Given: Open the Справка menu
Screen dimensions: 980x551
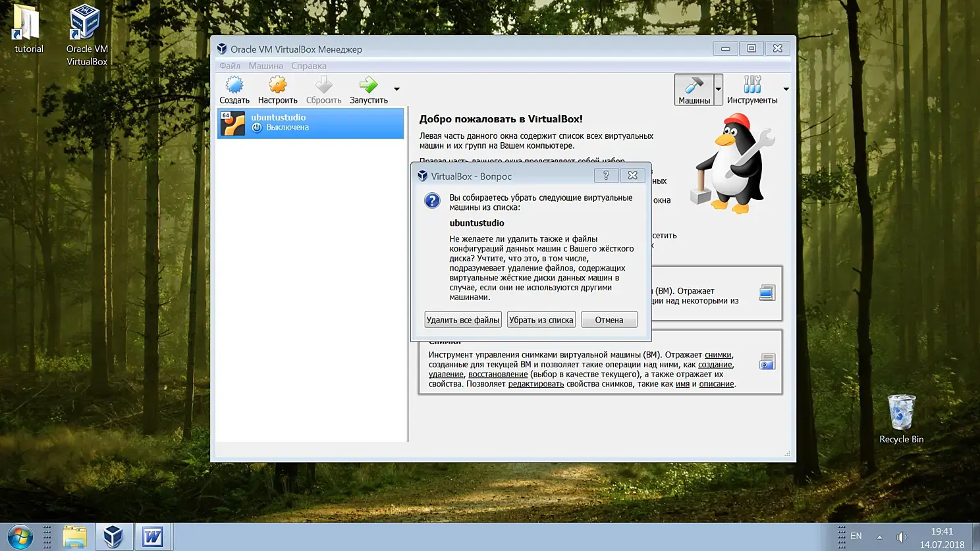Looking at the screenshot, I should [x=309, y=66].
